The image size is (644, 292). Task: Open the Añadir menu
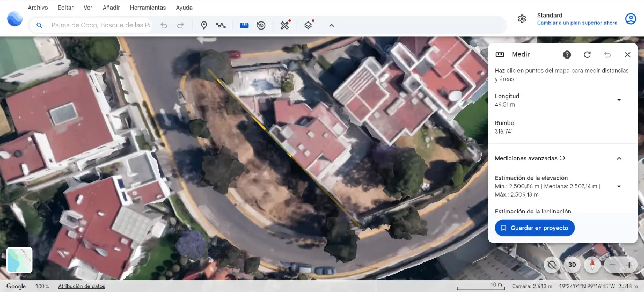[111, 8]
